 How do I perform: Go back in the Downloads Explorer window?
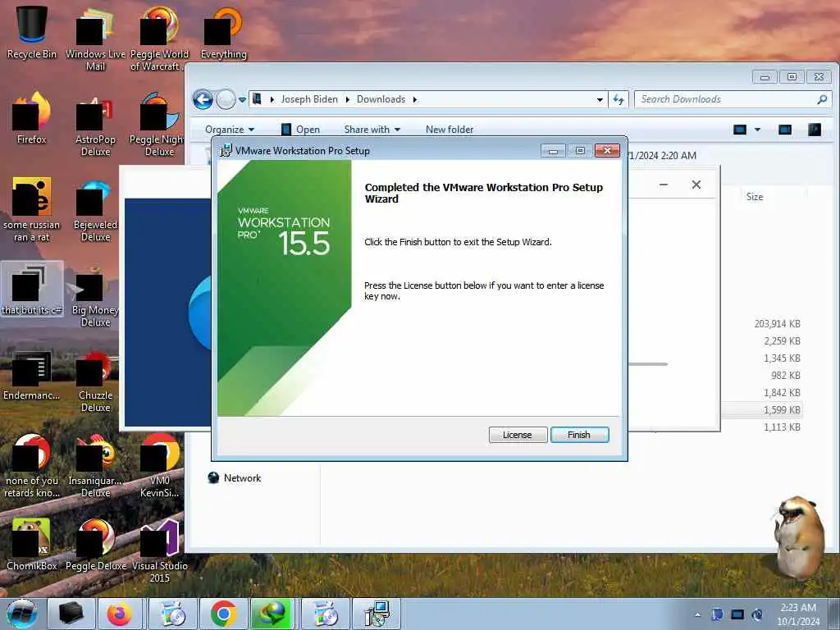[203, 99]
